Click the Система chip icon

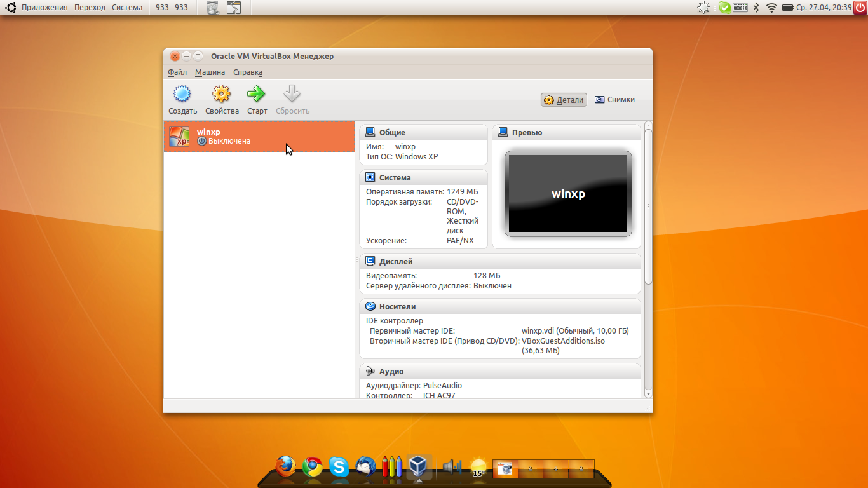[370, 177]
